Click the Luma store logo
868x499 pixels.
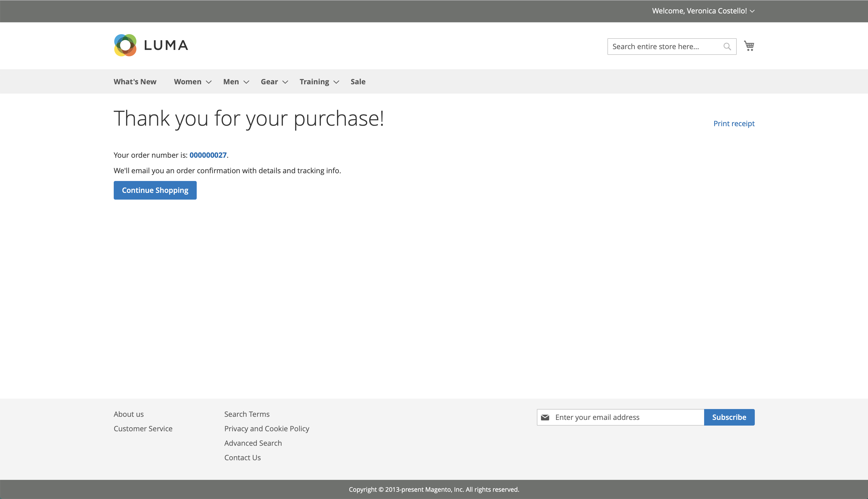click(151, 45)
